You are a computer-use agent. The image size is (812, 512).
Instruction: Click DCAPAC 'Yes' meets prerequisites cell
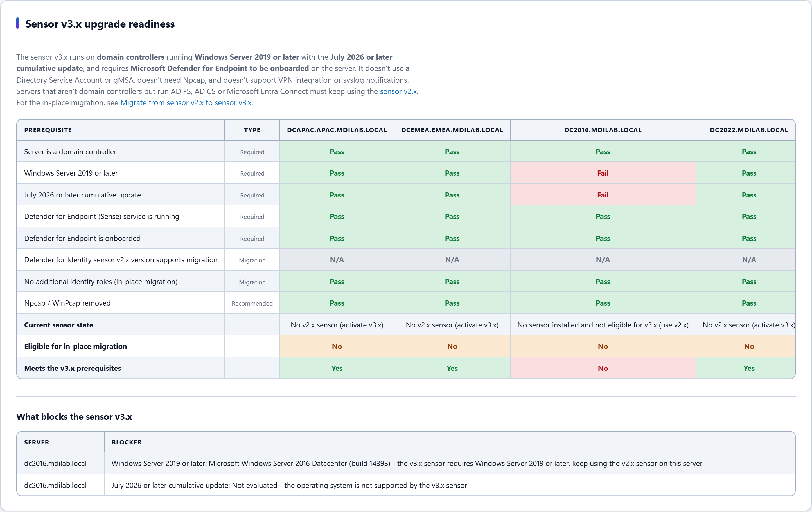[x=337, y=368]
